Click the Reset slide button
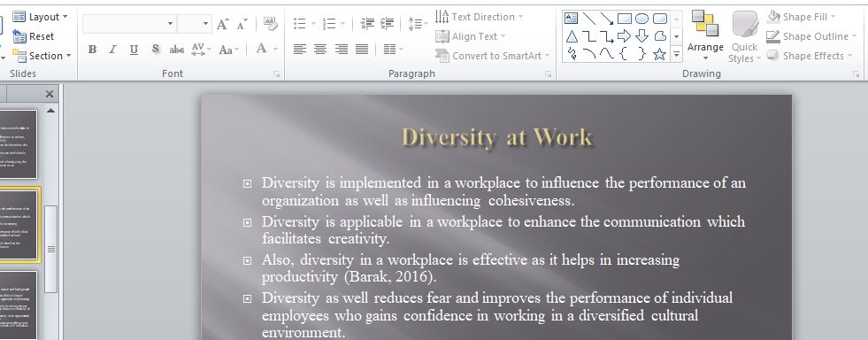This screenshot has height=340, width=868. [x=34, y=36]
